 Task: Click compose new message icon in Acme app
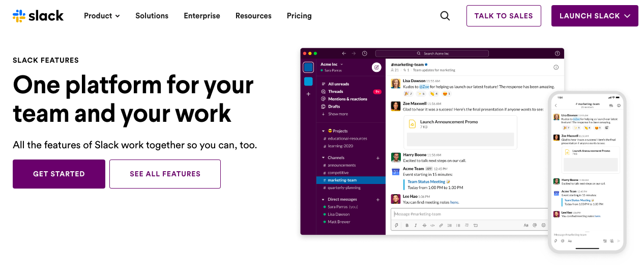(376, 67)
